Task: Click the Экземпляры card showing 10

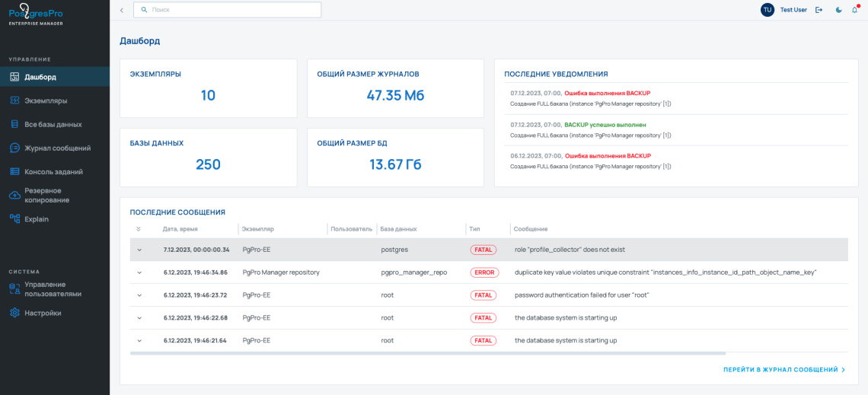Action: (208, 88)
